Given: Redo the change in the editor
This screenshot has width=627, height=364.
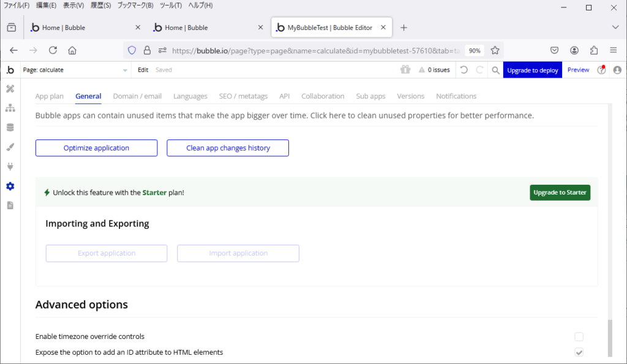Looking at the screenshot, I should [x=479, y=70].
